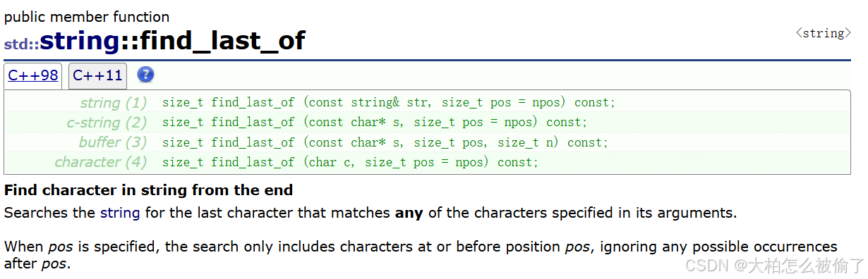Click the signature containing size_t n parameter
Viewport: 868px width, 279px height.
(385, 142)
